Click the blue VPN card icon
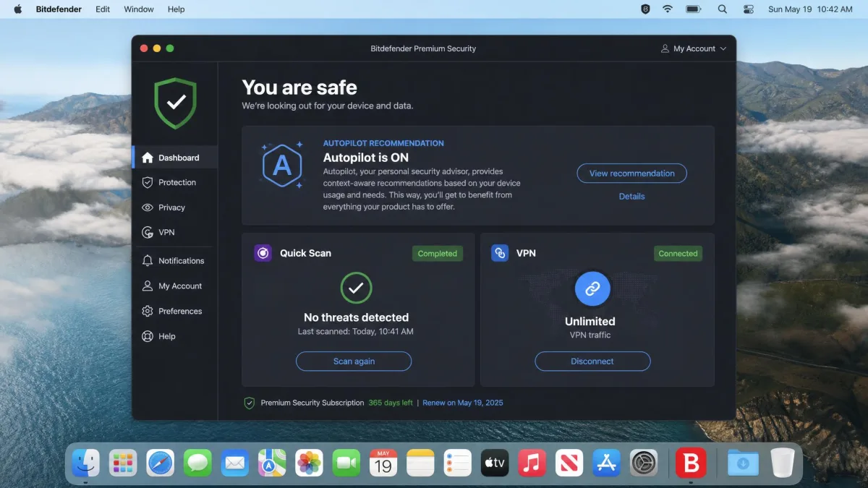 pos(500,253)
